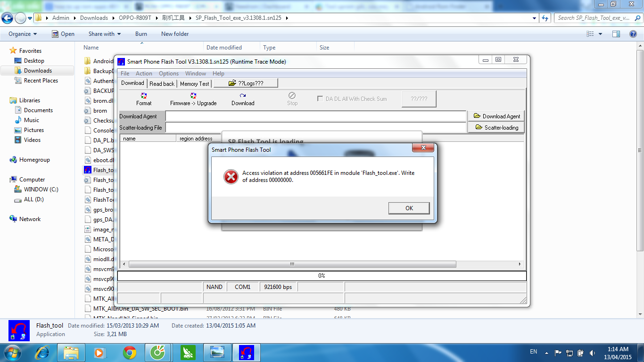Click the Explorer Help question mark icon
This screenshot has width=644, height=362.
(634, 34)
